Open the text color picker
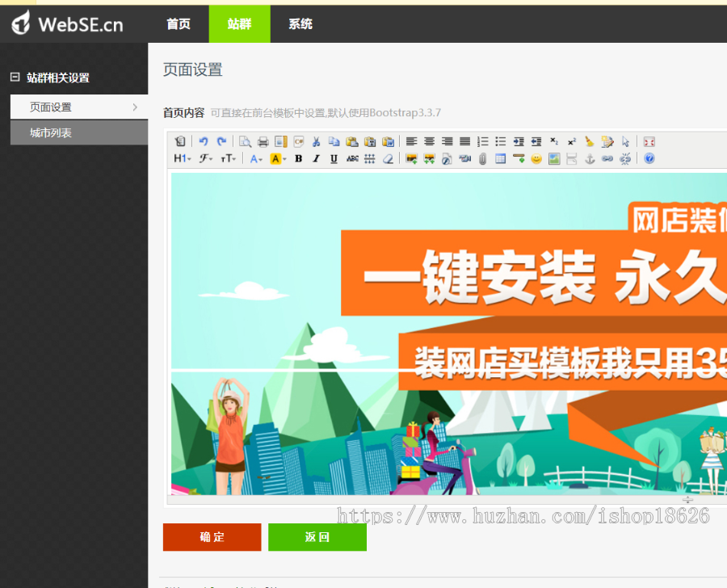Screen dimensions: 727x588 [x=256, y=158]
